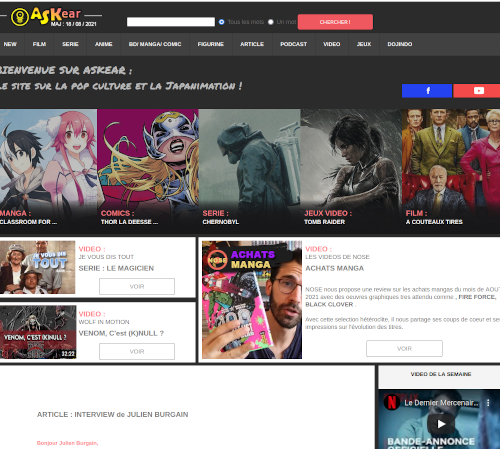This screenshot has width=500, height=450.
Task: Click the ACHATS MANGA title
Action: (335, 268)
